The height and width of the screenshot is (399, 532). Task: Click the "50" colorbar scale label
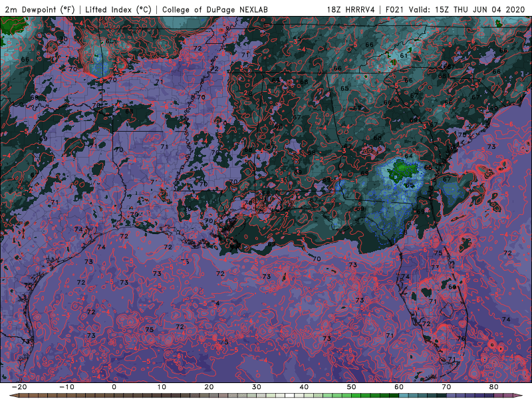[352, 387]
